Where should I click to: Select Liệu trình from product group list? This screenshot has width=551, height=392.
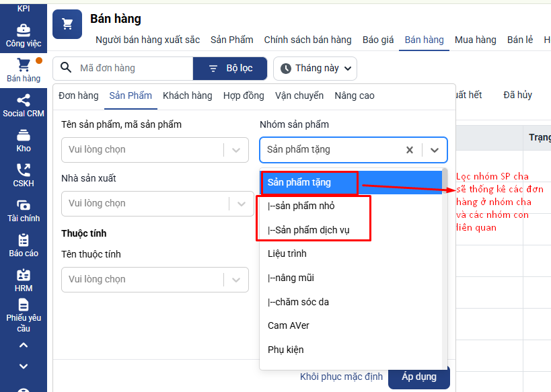[287, 253]
